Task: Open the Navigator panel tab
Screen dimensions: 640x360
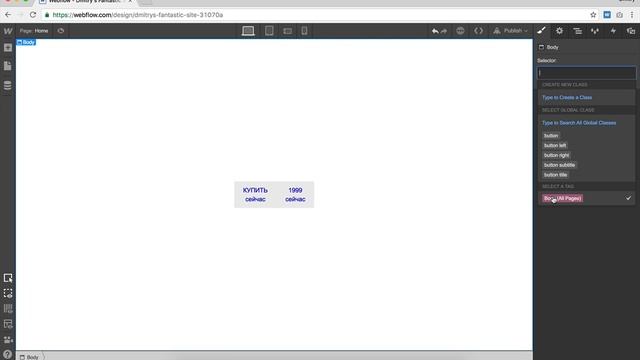Action: (578, 31)
